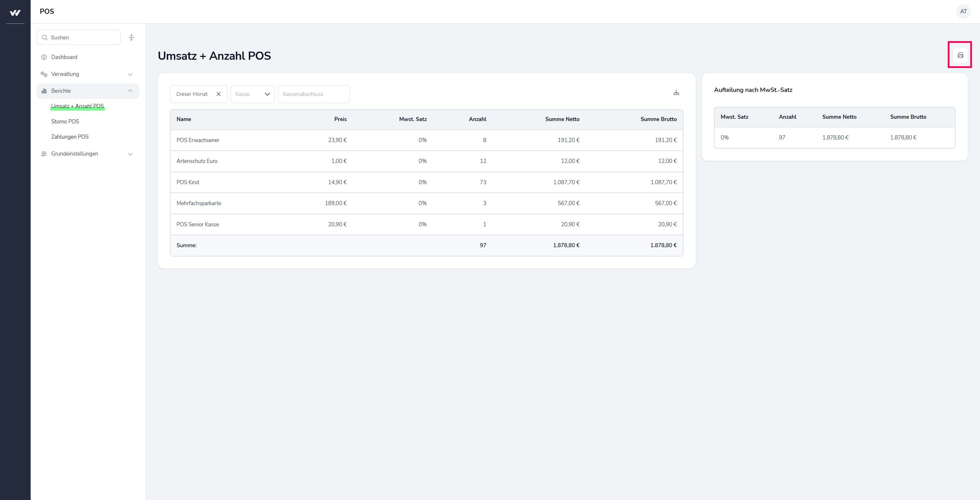Click the Dieser Monat date filter
980x500 pixels.
pyautogui.click(x=192, y=94)
